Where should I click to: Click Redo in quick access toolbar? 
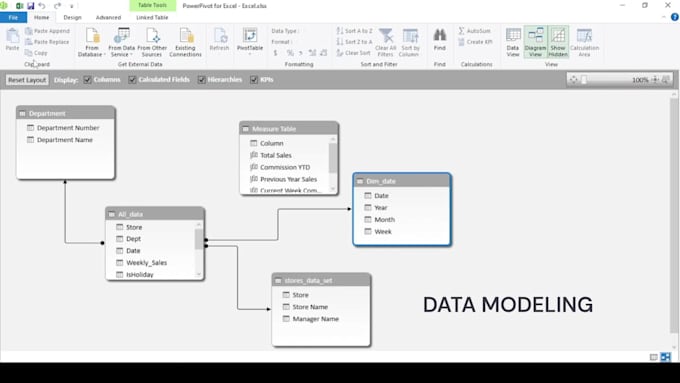[57, 6]
